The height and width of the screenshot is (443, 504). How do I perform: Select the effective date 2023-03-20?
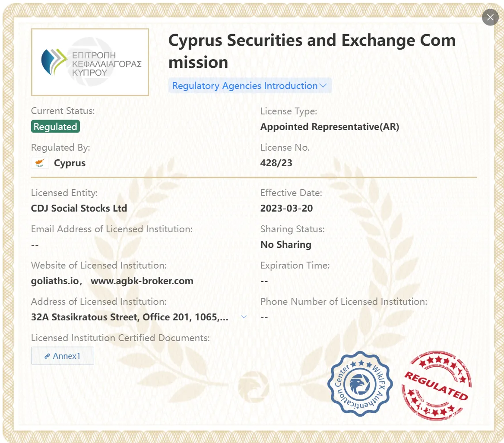pos(286,208)
